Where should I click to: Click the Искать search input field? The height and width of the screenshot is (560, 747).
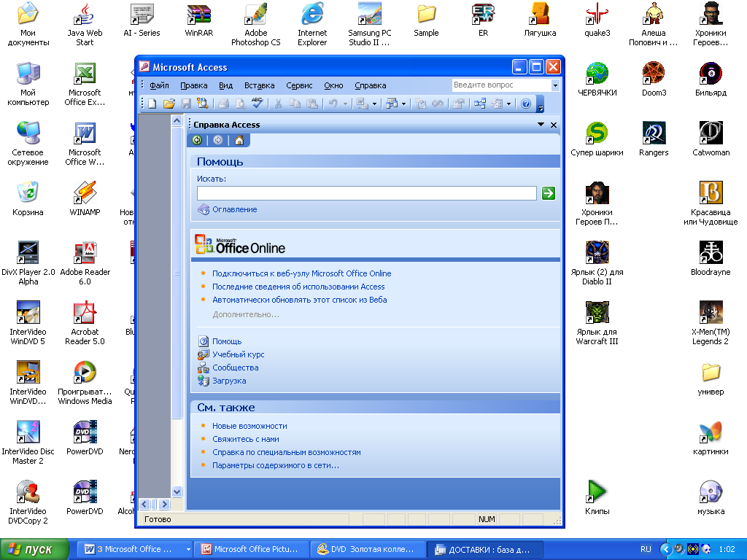(366, 192)
